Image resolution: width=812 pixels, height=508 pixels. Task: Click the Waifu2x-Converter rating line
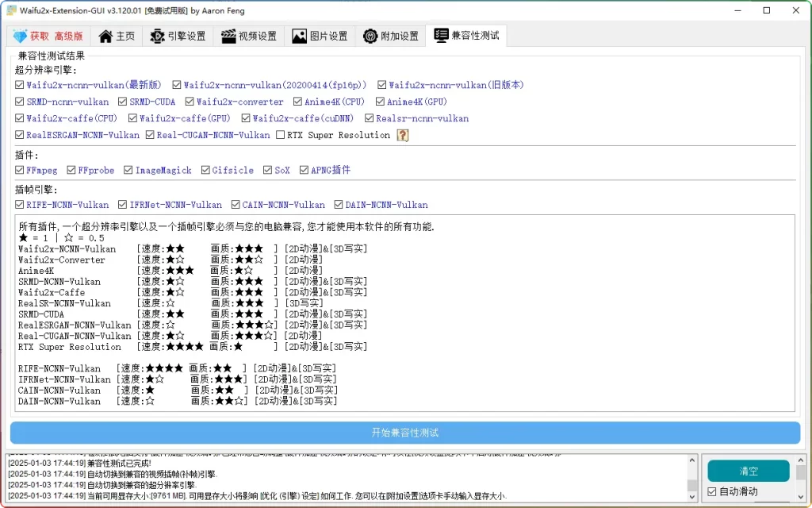point(170,260)
